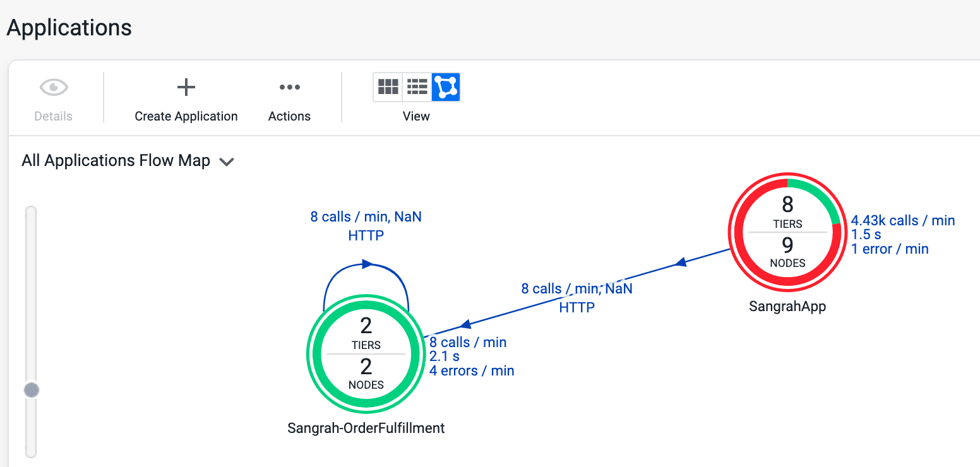Click the Sangrah-OrderFulfillment name label
The image size is (980, 467).
coord(366,429)
